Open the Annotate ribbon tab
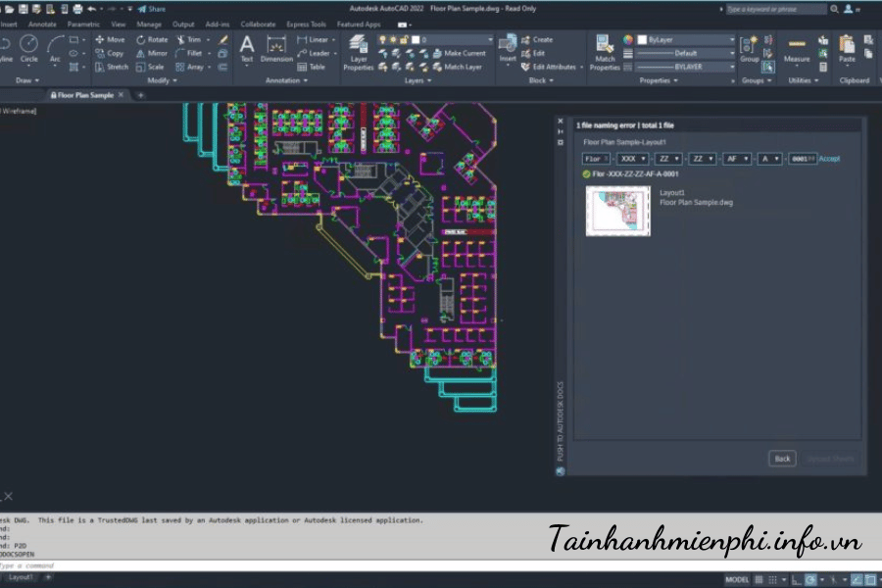This screenshot has height=588, width=882. point(42,24)
